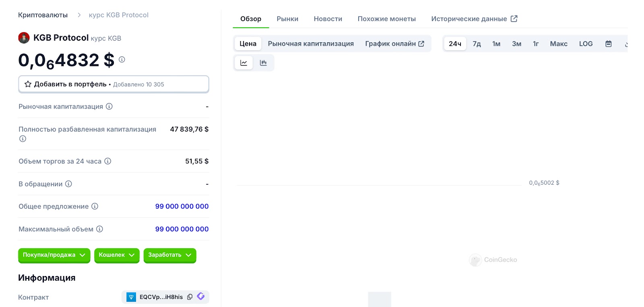Click the TON network icon in contract
This screenshot has width=644, height=307.
coord(131,297)
